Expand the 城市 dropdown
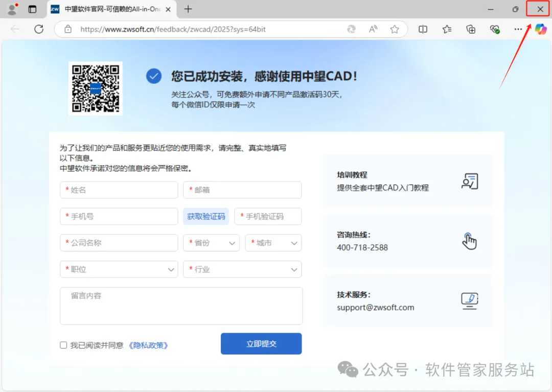 (x=273, y=243)
